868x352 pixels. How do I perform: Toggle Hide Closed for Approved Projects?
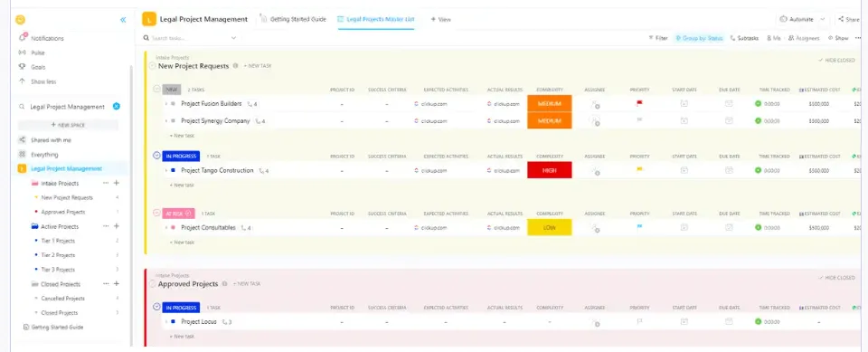coord(836,278)
